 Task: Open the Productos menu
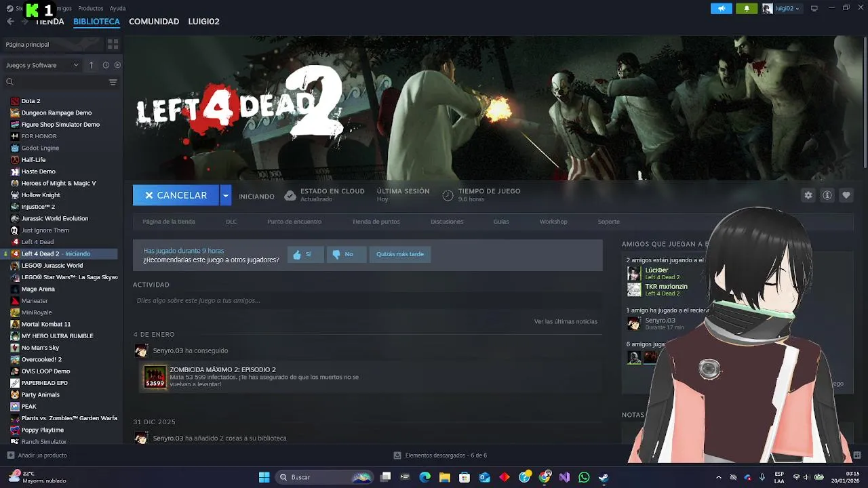point(91,8)
